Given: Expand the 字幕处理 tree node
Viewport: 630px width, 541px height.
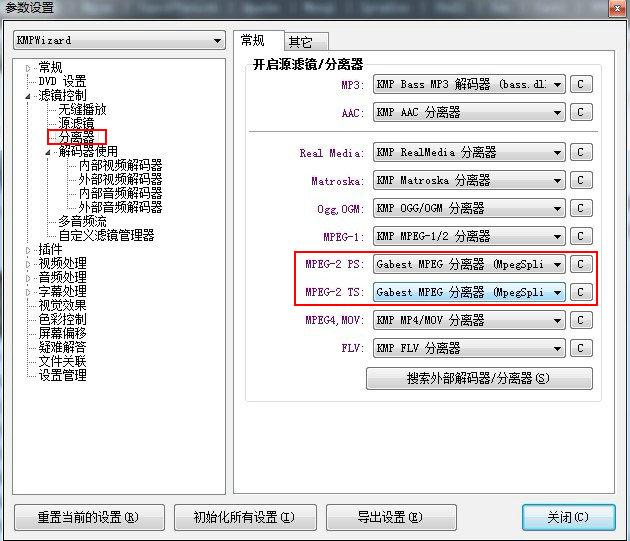Looking at the screenshot, I should [28, 292].
